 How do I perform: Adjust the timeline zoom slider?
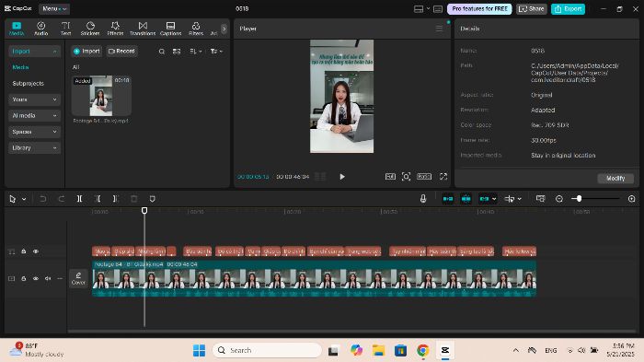pyautogui.click(x=579, y=199)
